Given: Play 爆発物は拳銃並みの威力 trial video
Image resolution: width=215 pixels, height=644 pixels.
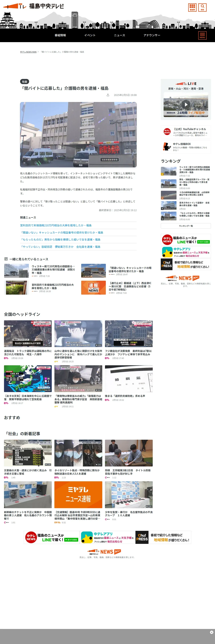Looking at the screenshot, I should (x=78, y=379).
